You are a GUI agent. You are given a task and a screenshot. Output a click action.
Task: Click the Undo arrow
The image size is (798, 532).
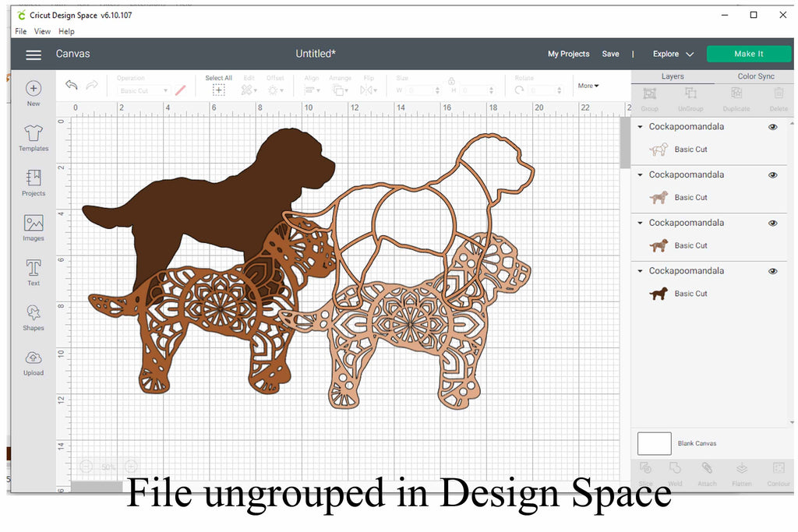click(72, 85)
